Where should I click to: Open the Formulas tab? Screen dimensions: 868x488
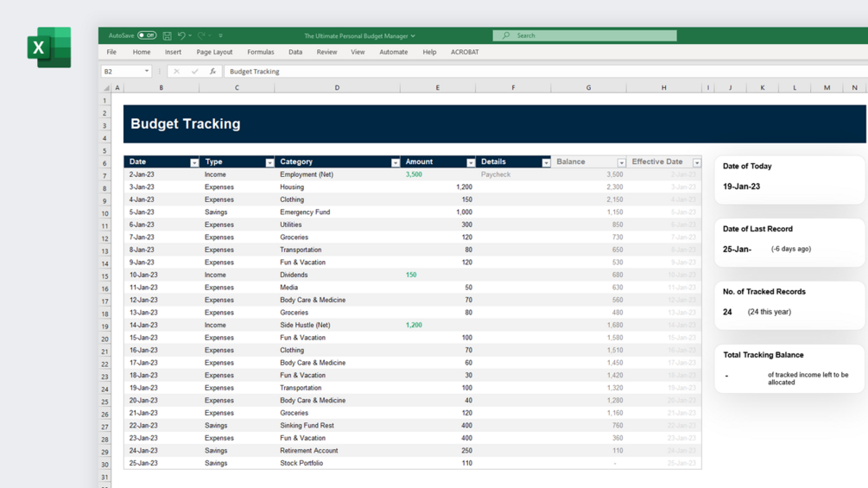click(260, 52)
